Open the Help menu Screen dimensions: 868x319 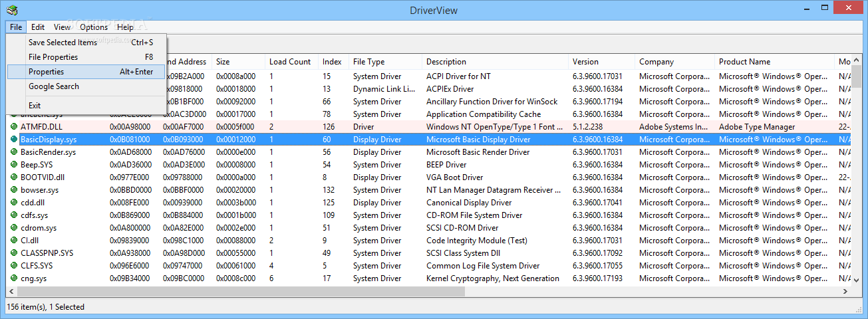point(125,27)
